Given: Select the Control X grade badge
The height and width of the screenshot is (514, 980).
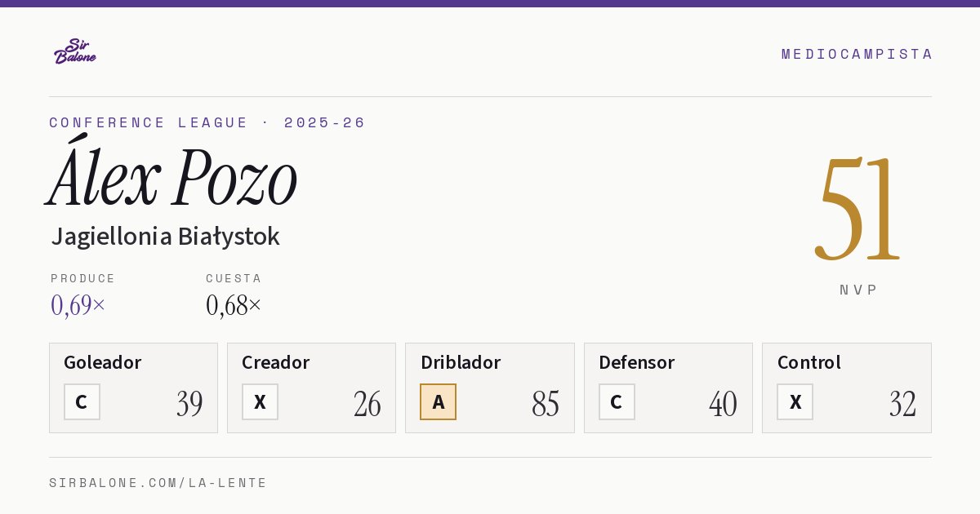Looking at the screenshot, I should point(795,401).
